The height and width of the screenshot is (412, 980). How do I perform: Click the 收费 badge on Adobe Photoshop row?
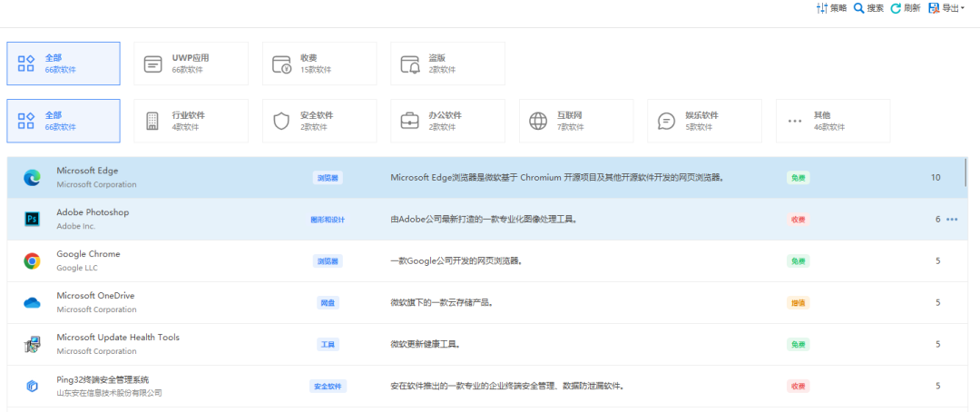[x=799, y=220]
